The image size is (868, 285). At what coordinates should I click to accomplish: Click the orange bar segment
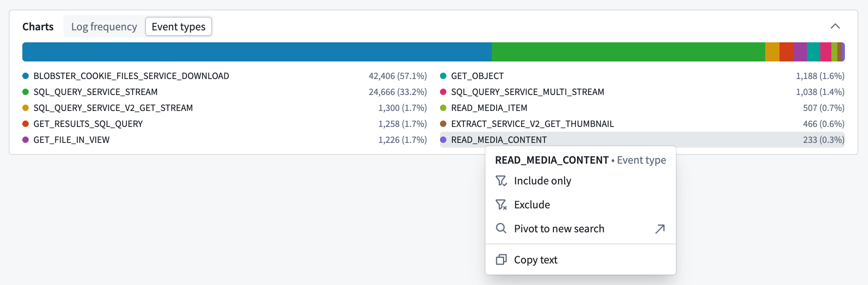click(x=772, y=52)
